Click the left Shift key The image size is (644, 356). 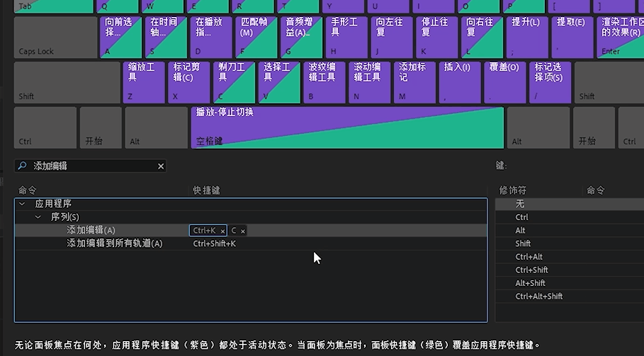(x=67, y=82)
